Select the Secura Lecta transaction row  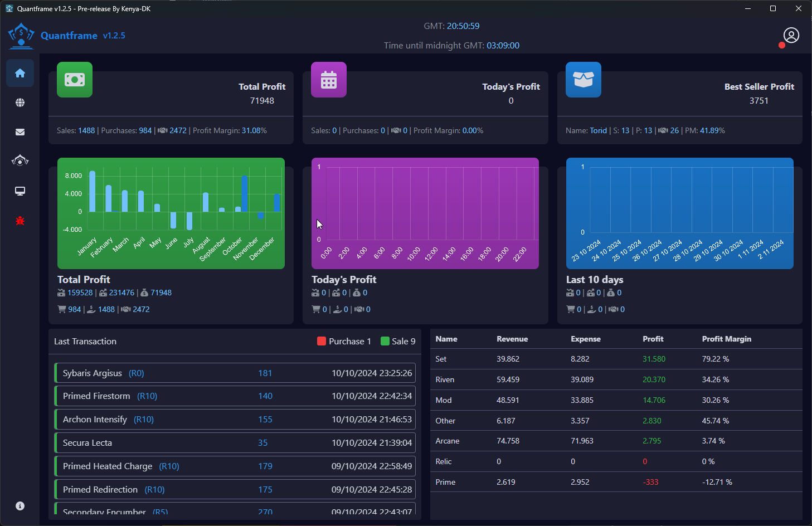[235, 442]
